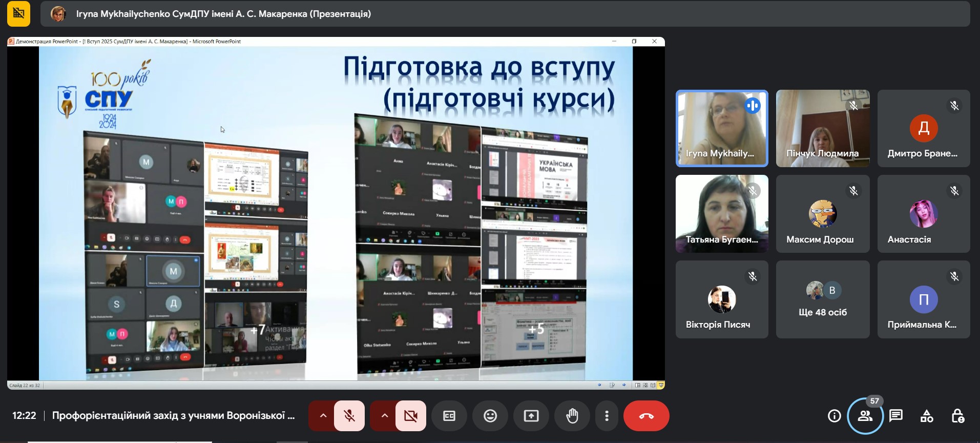Open the chat panel
Screen dimensions: 980x443
[x=896, y=416]
